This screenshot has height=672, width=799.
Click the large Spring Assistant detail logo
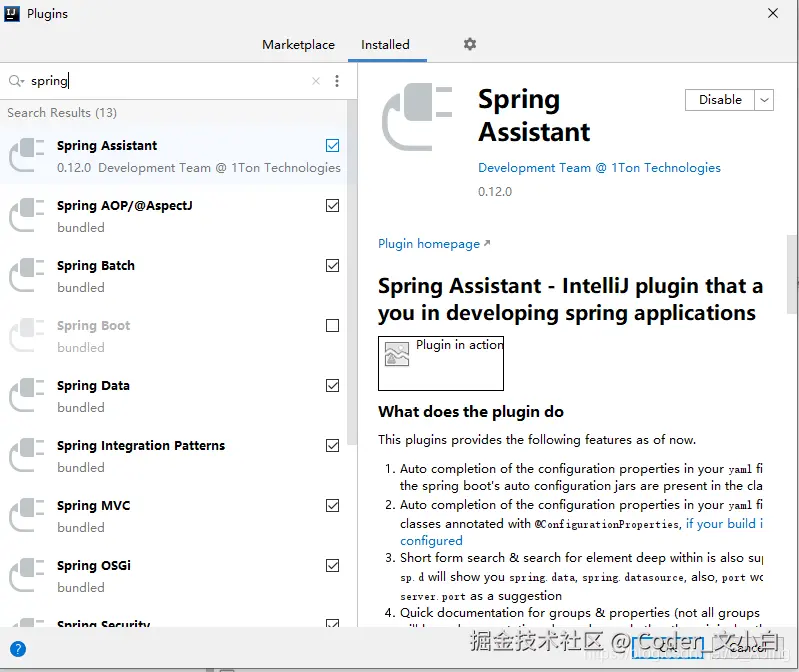pyautogui.click(x=417, y=117)
